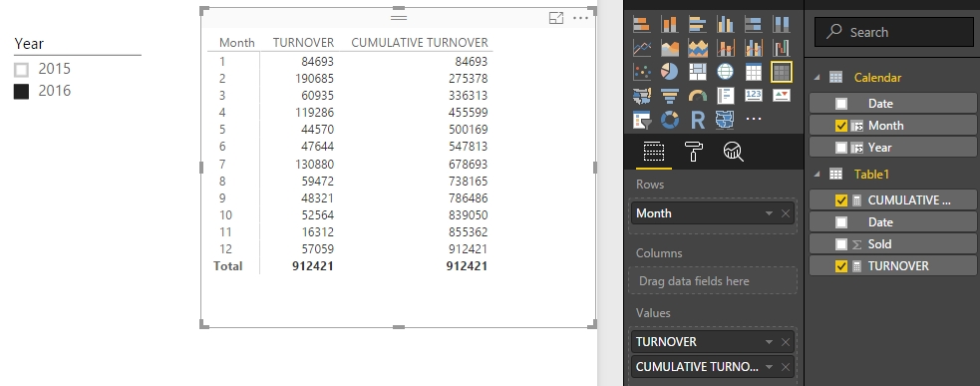Select the KPI visual
Image resolution: width=980 pixels, height=386 pixels.
782,95
